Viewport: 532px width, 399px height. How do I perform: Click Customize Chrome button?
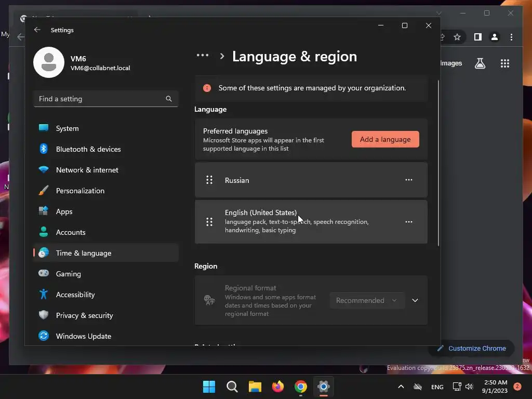[472, 348]
